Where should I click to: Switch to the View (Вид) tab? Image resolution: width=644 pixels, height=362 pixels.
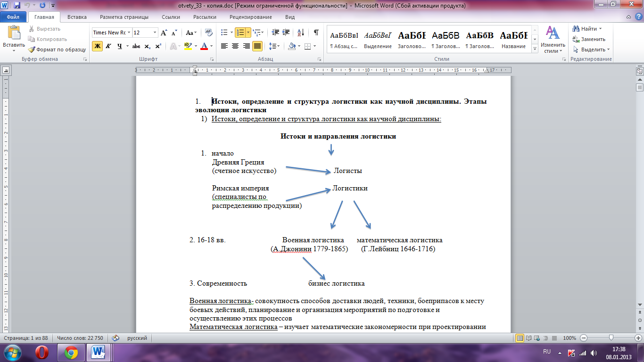(290, 17)
